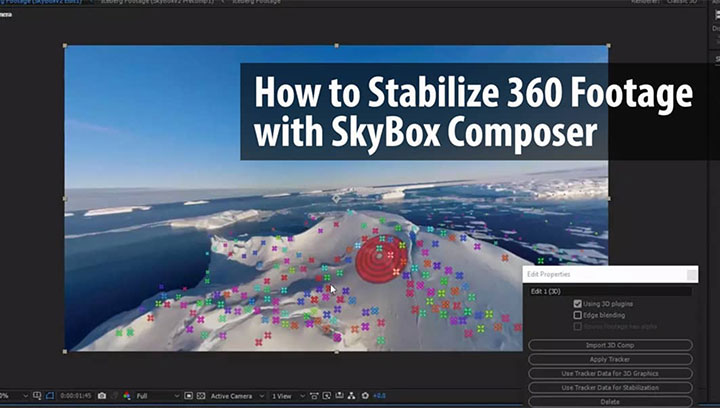Click Use Tracker Data for Stabilization
The width and height of the screenshot is (720, 408).
point(609,387)
